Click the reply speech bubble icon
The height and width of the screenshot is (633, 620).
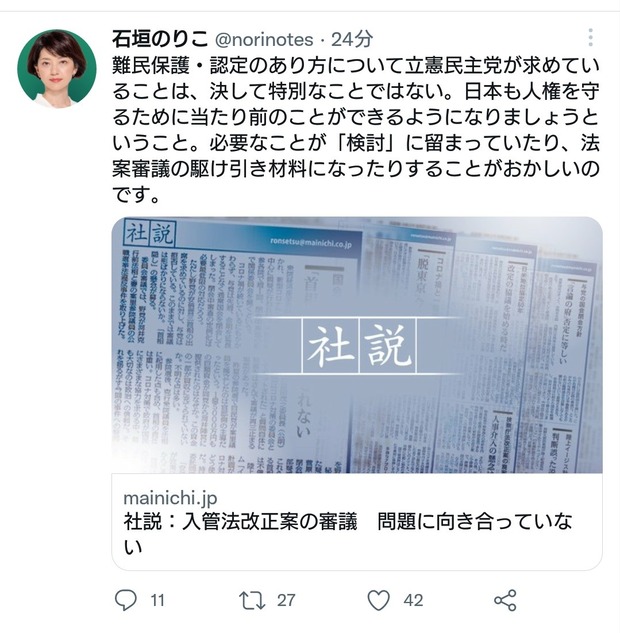click(126, 600)
